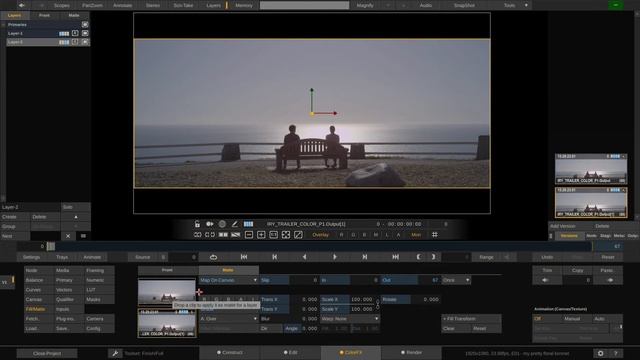Click the Reset button beside Clear
Screen dimensions: 640x360
(480, 329)
